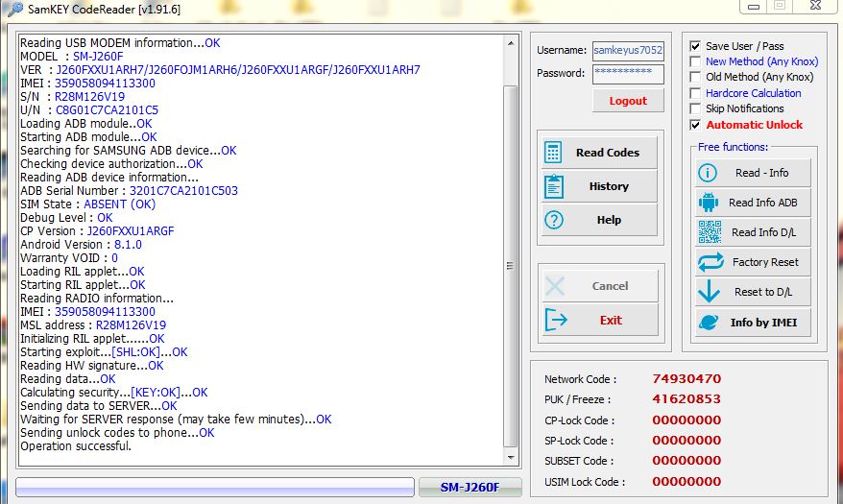
Task: Click the Info by IMEI button label
Action: click(x=763, y=323)
